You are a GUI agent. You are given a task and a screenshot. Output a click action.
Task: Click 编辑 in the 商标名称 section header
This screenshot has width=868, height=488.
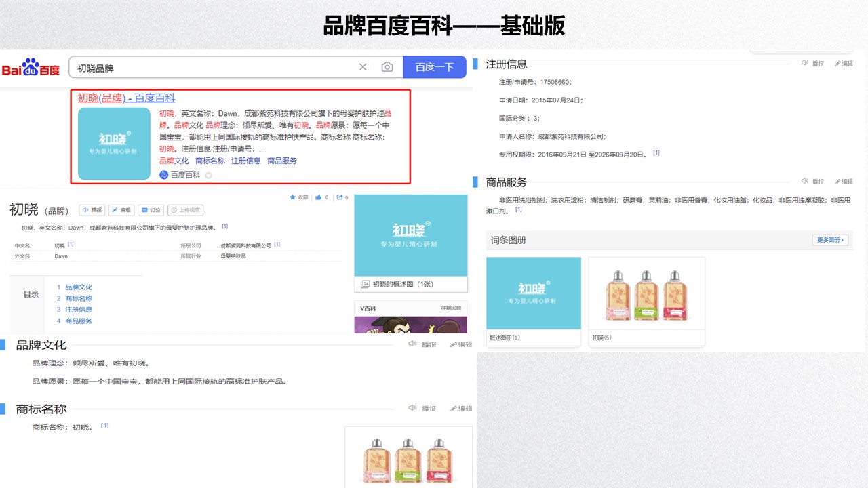pyautogui.click(x=460, y=408)
